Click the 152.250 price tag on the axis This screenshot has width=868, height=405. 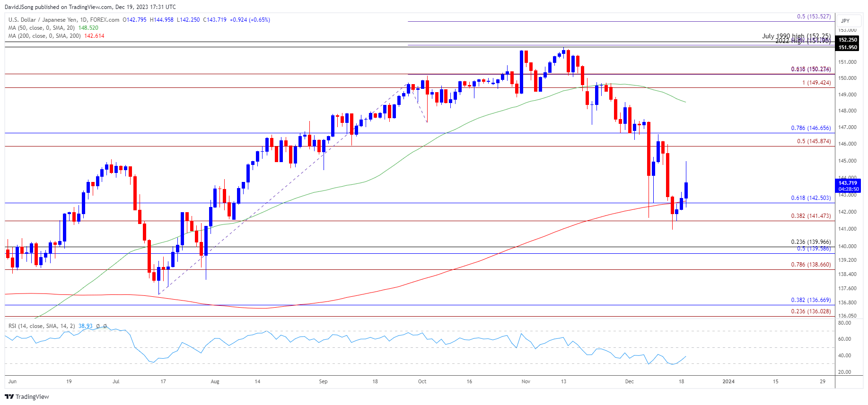point(848,40)
